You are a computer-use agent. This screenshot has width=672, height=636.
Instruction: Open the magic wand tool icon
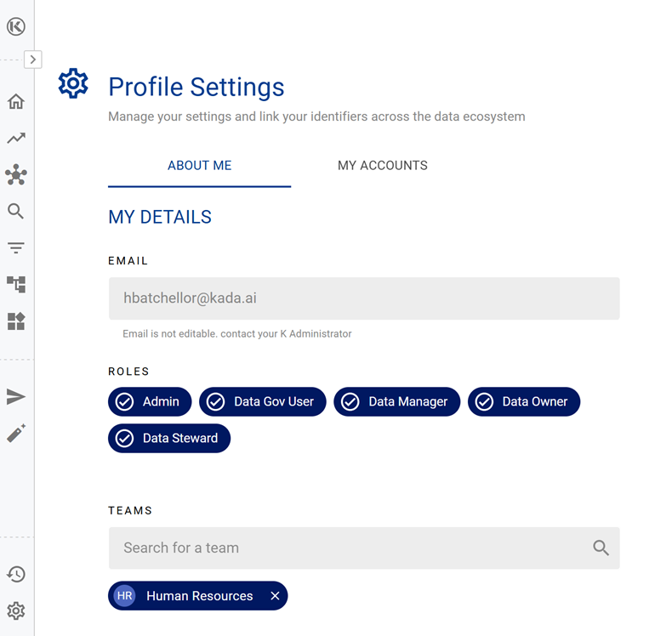(15, 434)
